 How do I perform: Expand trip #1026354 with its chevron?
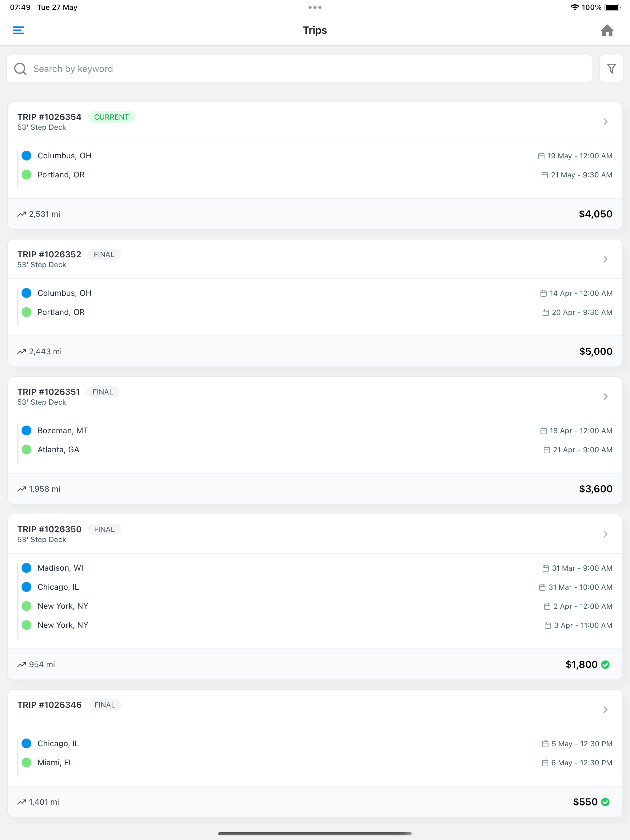(605, 121)
